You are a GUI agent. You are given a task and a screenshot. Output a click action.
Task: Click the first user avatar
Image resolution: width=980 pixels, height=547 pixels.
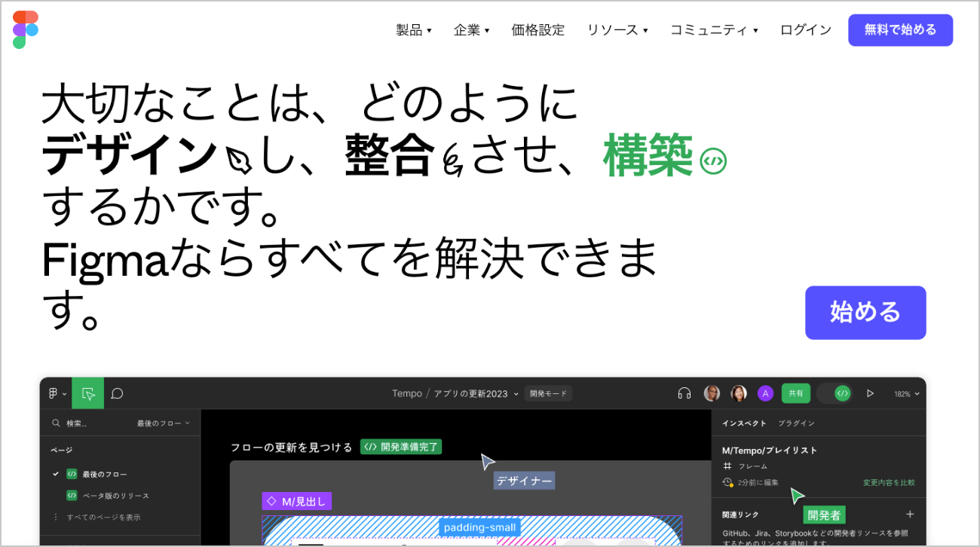point(712,393)
